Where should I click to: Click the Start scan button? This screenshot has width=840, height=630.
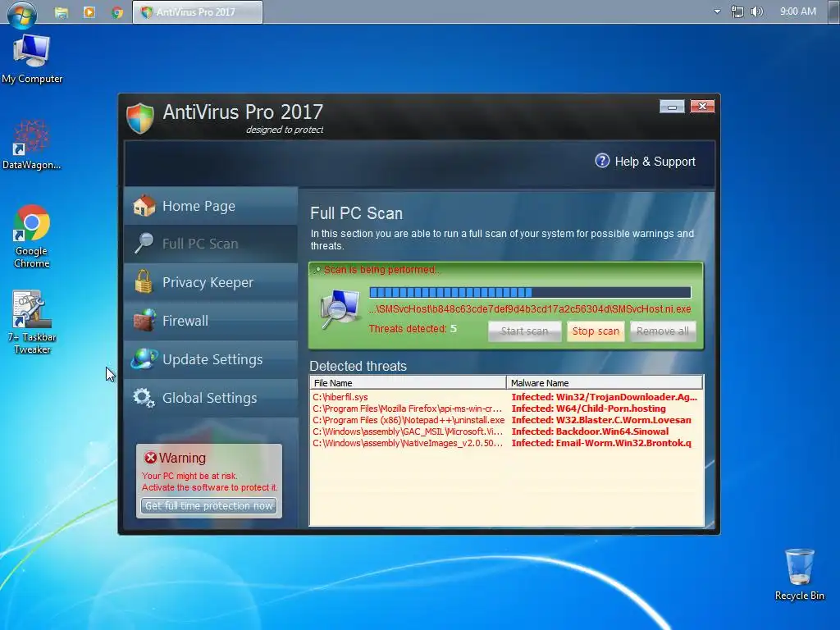click(524, 331)
